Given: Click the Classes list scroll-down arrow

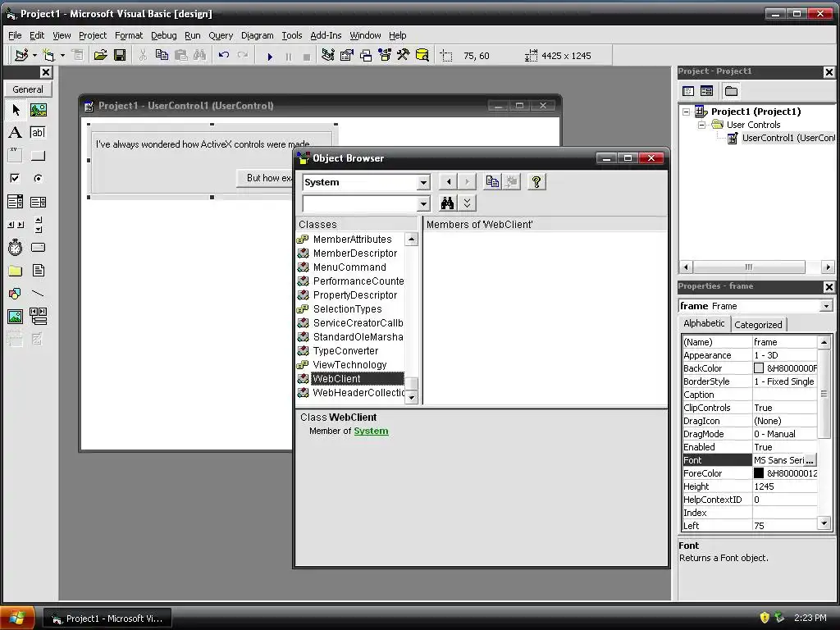Looking at the screenshot, I should click(x=412, y=398).
